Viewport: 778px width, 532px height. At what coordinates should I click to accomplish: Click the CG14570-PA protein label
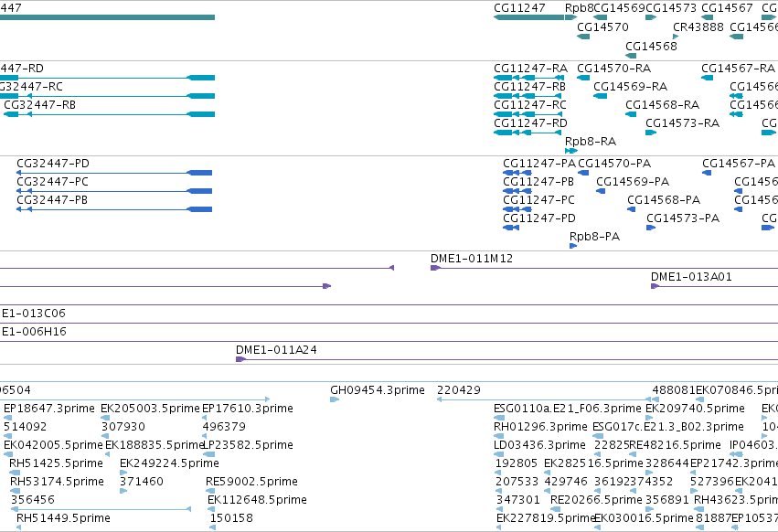tap(614, 164)
